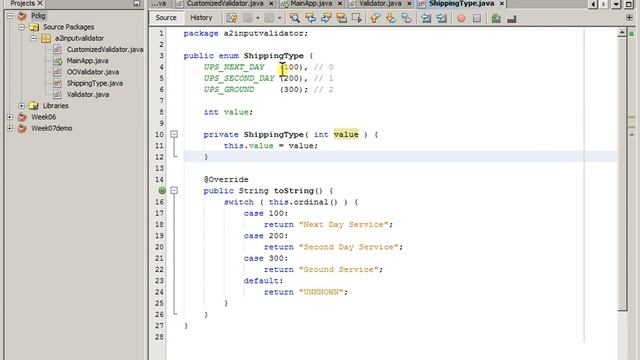Collapse the ShippingType constructor code fold
This screenshot has height=360, width=640.
(174, 134)
